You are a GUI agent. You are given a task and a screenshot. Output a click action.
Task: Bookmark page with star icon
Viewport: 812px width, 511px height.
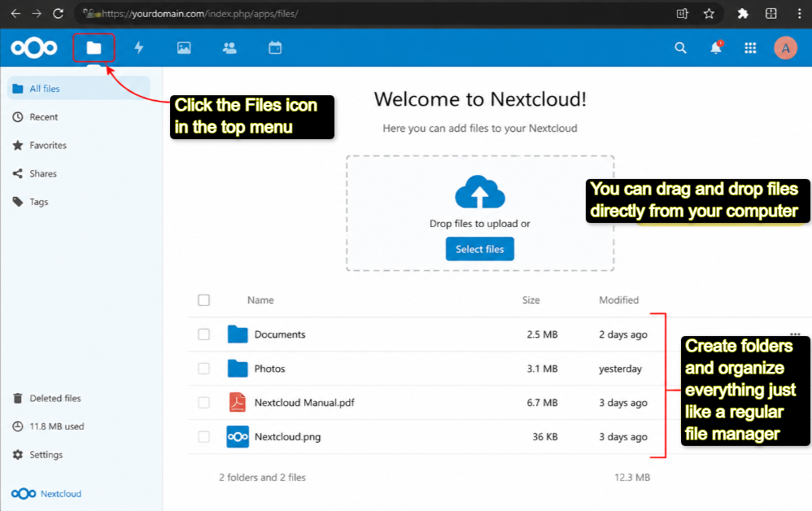709,14
